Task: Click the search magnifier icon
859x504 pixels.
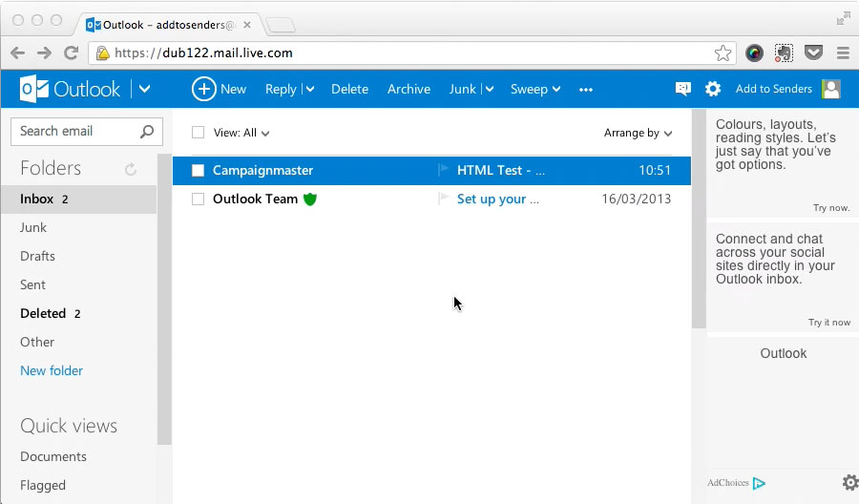Action: (147, 132)
